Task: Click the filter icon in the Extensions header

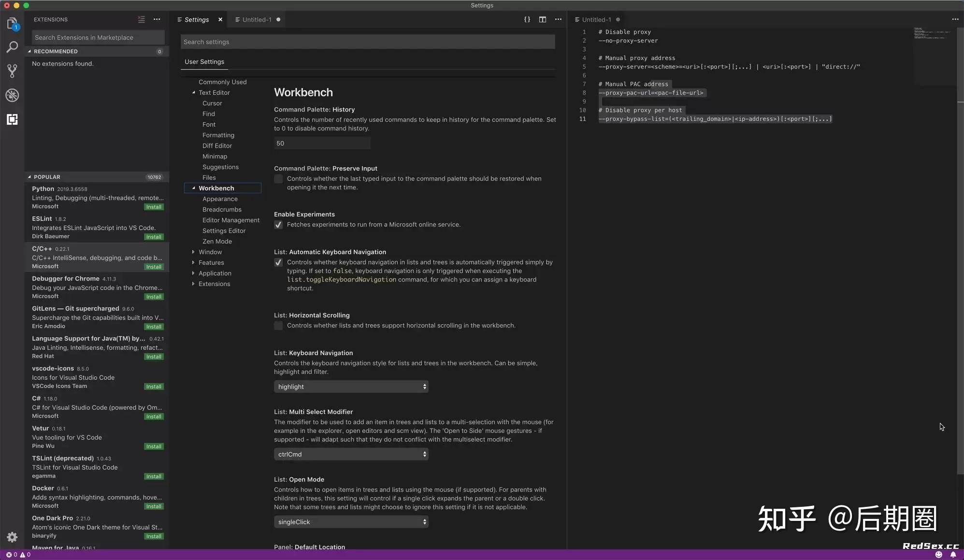Action: click(x=141, y=19)
